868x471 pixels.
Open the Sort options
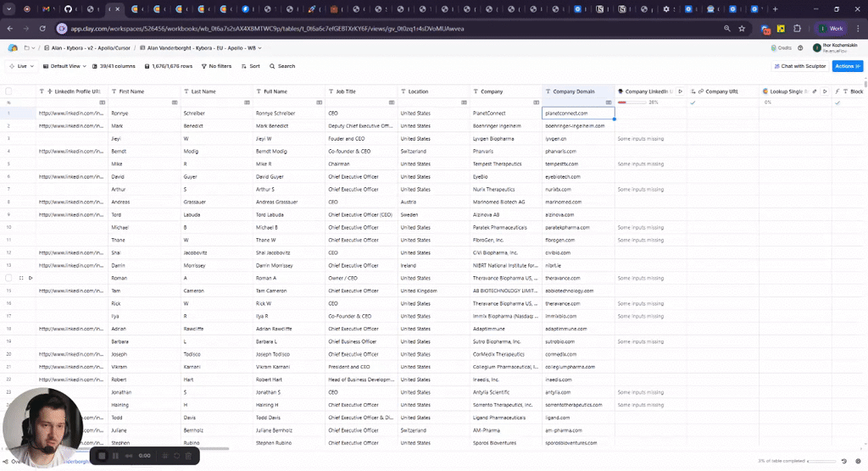(x=251, y=66)
